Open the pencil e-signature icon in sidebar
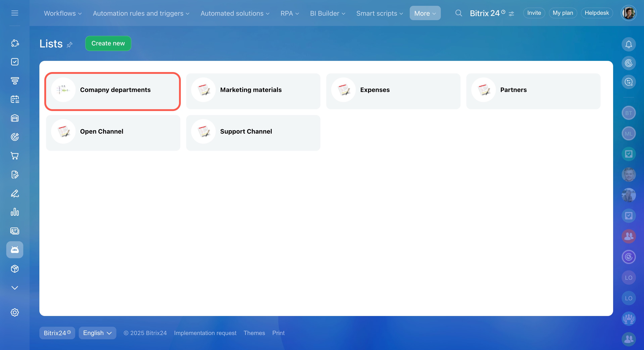Image resolution: width=644 pixels, height=350 pixels. tap(15, 193)
